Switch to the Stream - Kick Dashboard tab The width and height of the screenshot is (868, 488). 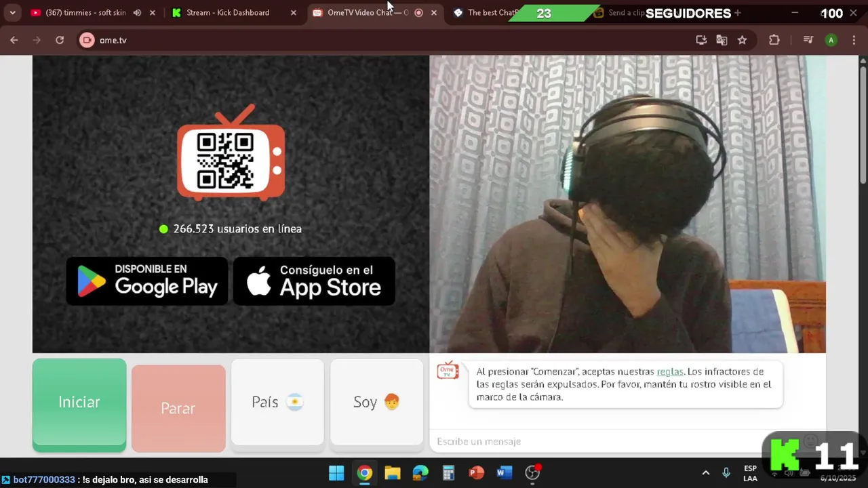coord(228,13)
